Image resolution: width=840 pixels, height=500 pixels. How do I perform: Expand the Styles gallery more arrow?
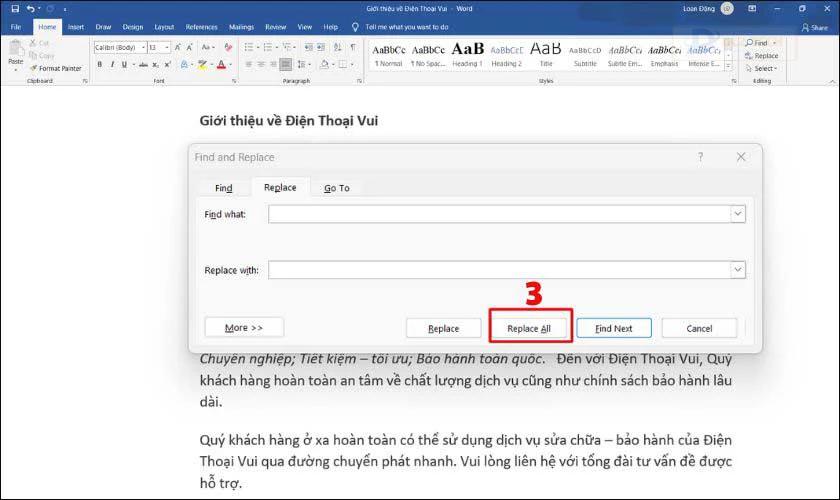tap(728, 66)
